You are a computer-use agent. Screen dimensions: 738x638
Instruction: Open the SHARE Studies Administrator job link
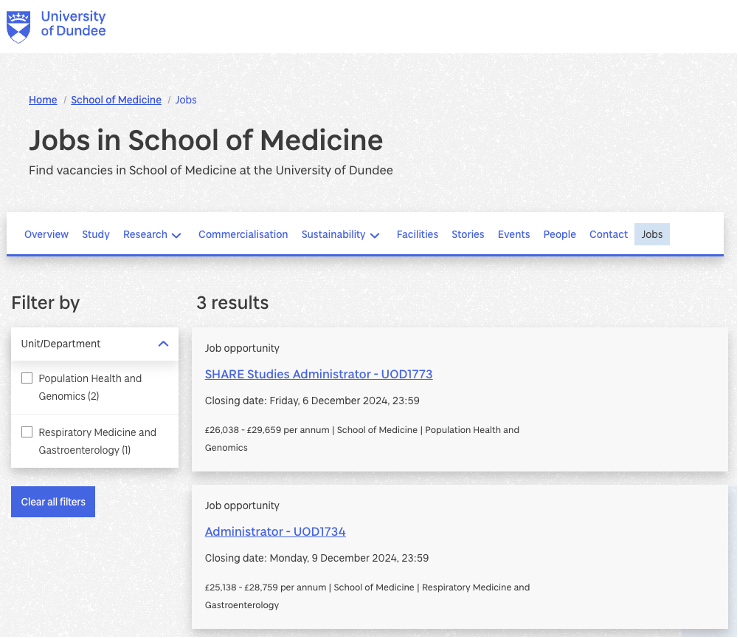tap(318, 374)
